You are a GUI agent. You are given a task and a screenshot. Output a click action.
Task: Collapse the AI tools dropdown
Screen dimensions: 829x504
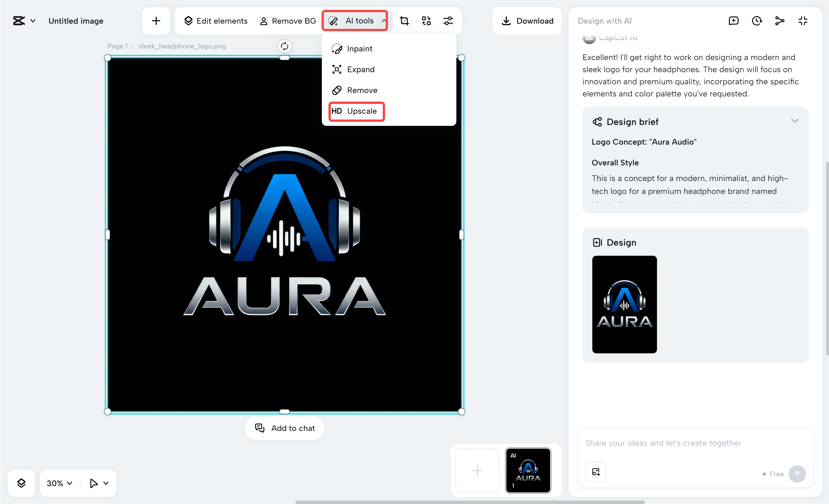(383, 20)
